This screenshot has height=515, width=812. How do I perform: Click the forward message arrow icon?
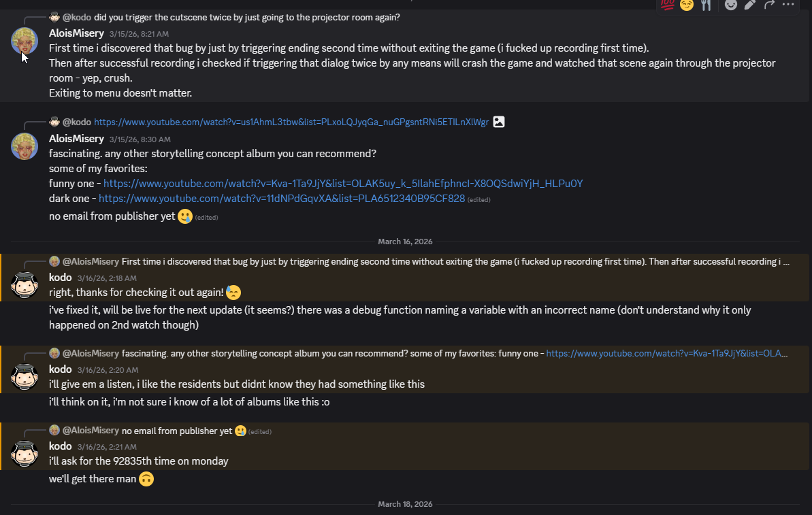coord(769,5)
